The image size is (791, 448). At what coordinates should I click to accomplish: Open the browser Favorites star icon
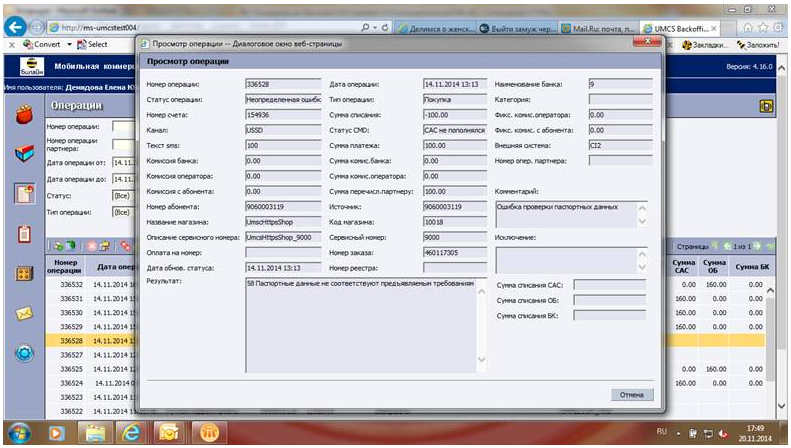click(x=763, y=28)
